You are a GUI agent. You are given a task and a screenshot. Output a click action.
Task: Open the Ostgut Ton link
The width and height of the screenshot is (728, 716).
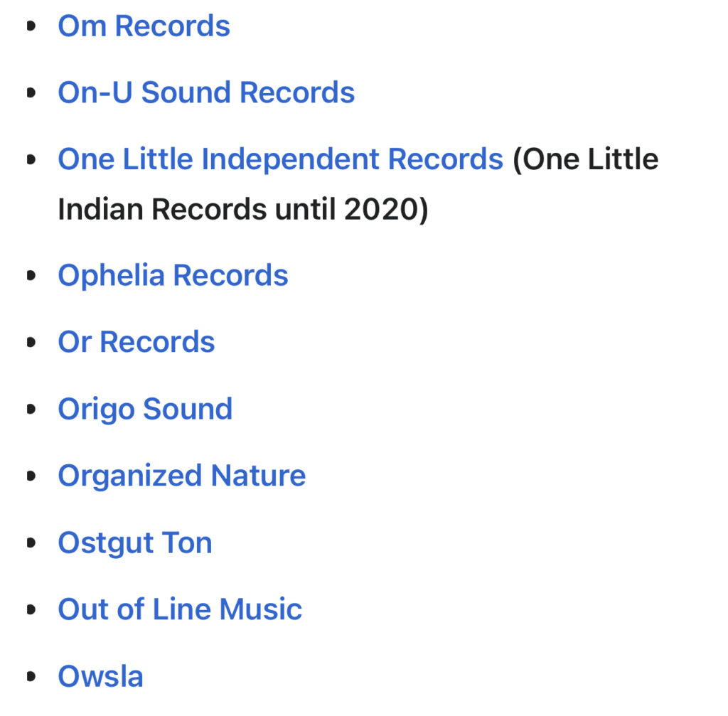[x=135, y=543]
